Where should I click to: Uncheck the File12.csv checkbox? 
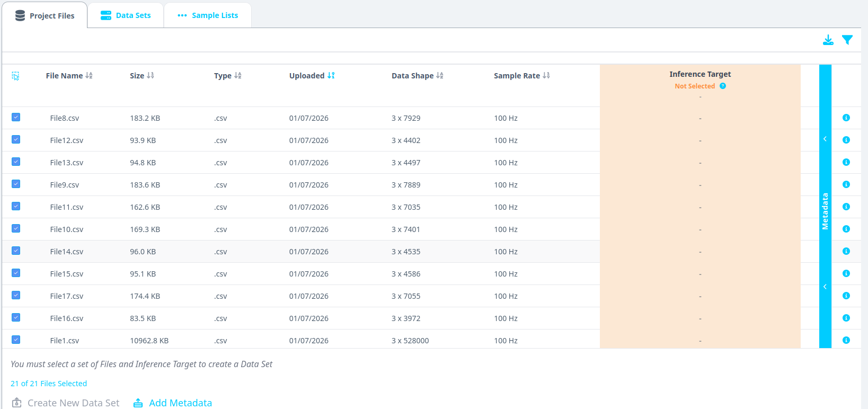coord(16,140)
